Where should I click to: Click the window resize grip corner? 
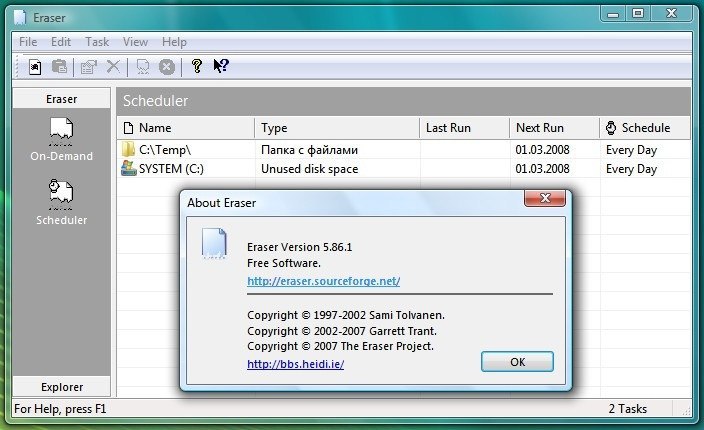pyautogui.click(x=686, y=410)
